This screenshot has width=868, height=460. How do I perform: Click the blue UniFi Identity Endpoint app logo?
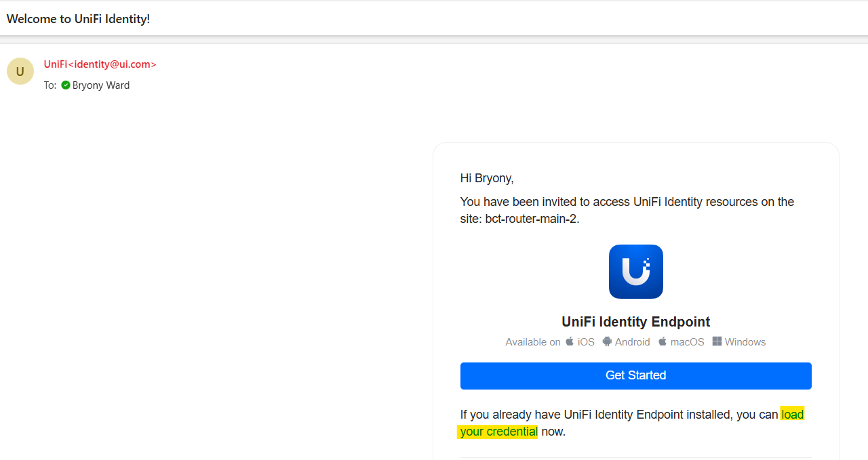click(635, 272)
